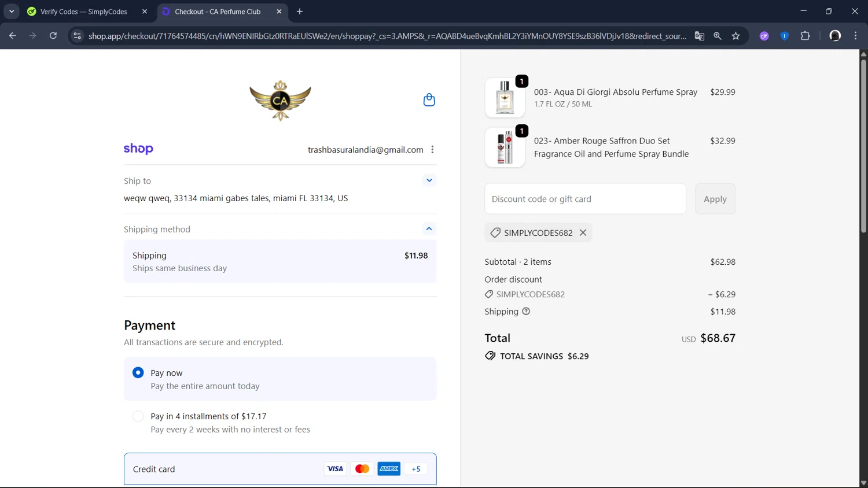Screen dimensions: 868x488
Task: Click the Apply discount button
Action: point(715,199)
